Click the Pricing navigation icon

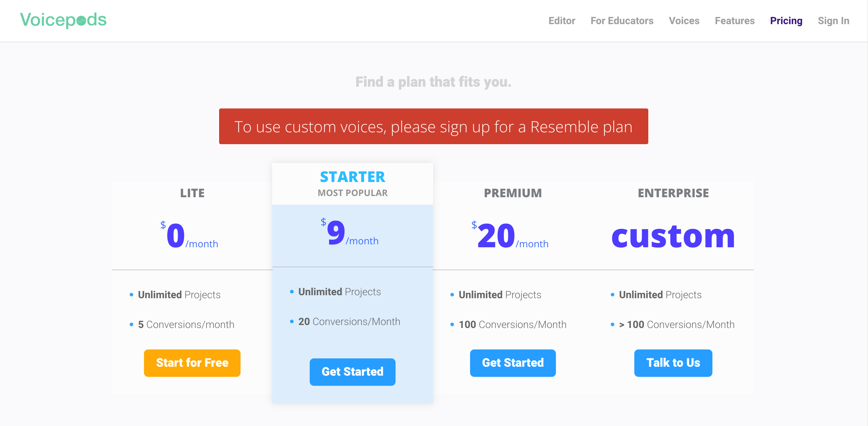click(786, 21)
